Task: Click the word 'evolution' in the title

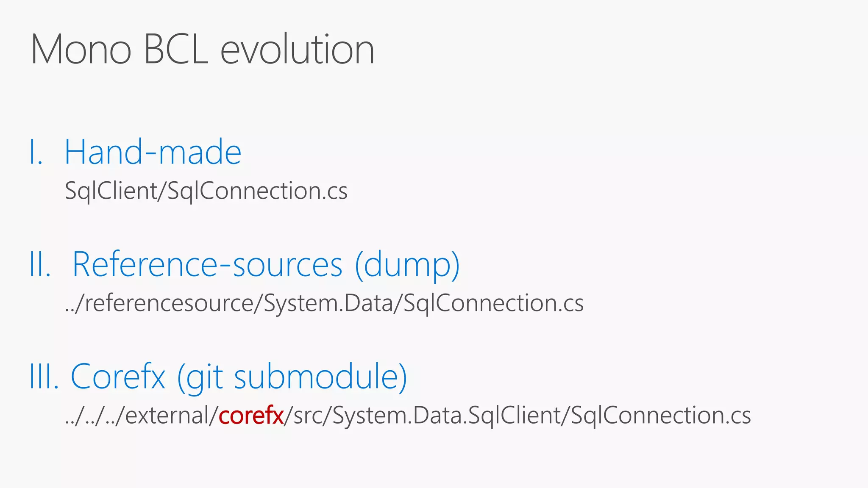Action: 298,50
